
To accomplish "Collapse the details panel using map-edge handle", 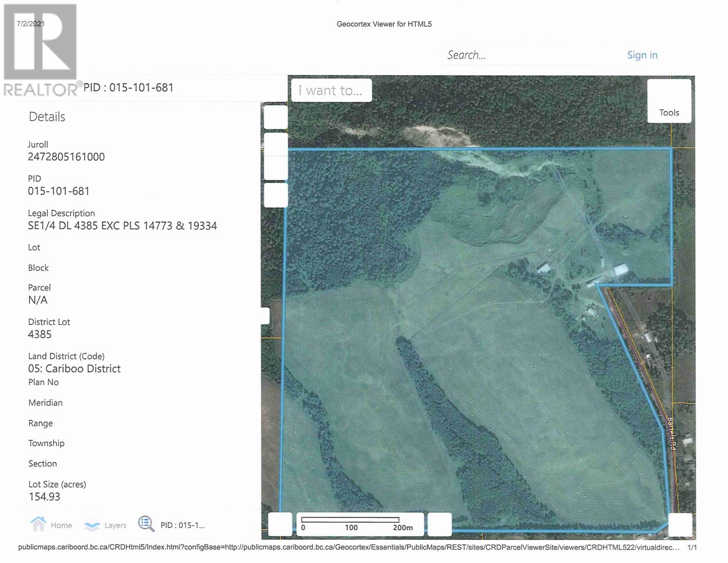I will coord(265,316).
